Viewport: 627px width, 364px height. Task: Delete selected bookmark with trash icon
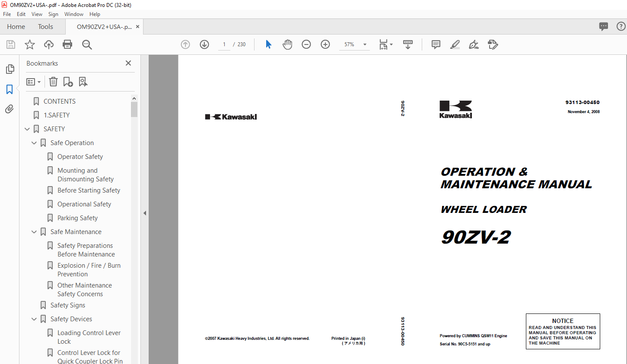(x=53, y=82)
